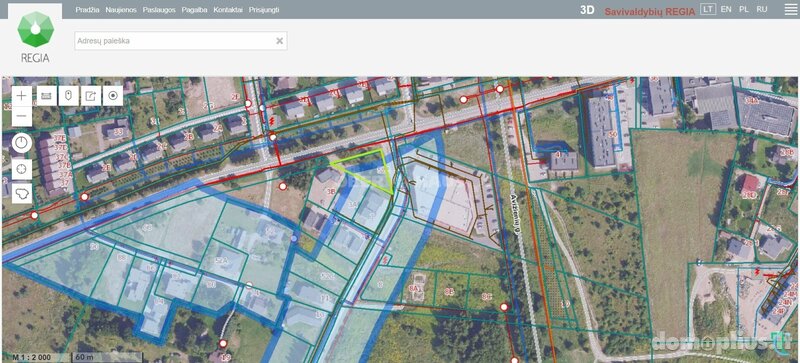
Task: Switch language to PL
Action: tap(744, 9)
